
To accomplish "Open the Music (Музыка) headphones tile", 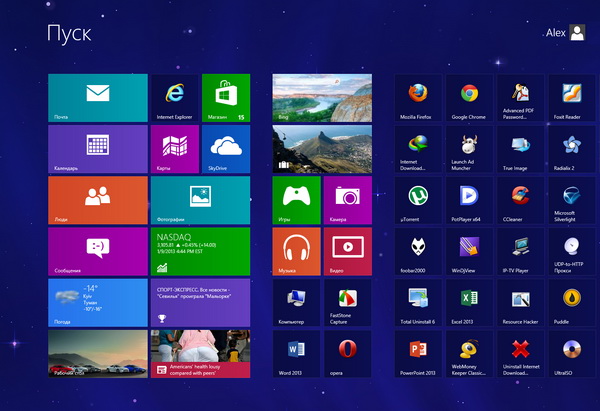I will pyautogui.click(x=296, y=251).
